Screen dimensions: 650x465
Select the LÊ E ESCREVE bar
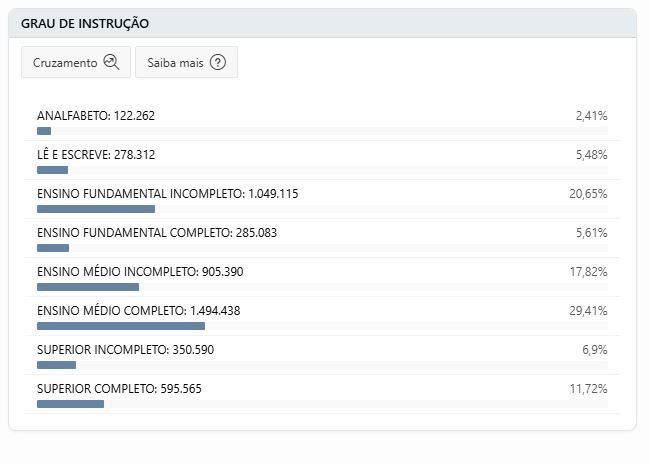tap(323, 170)
